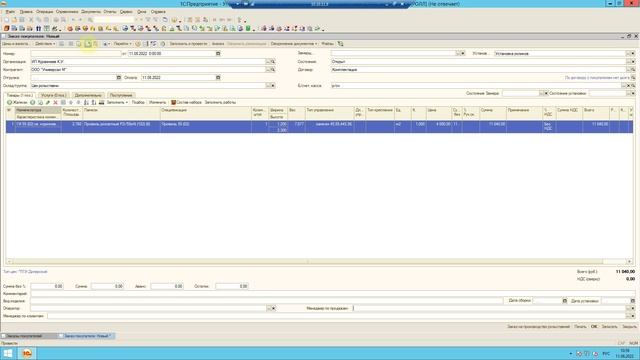Click the Номенклатура column header

(x=38, y=110)
